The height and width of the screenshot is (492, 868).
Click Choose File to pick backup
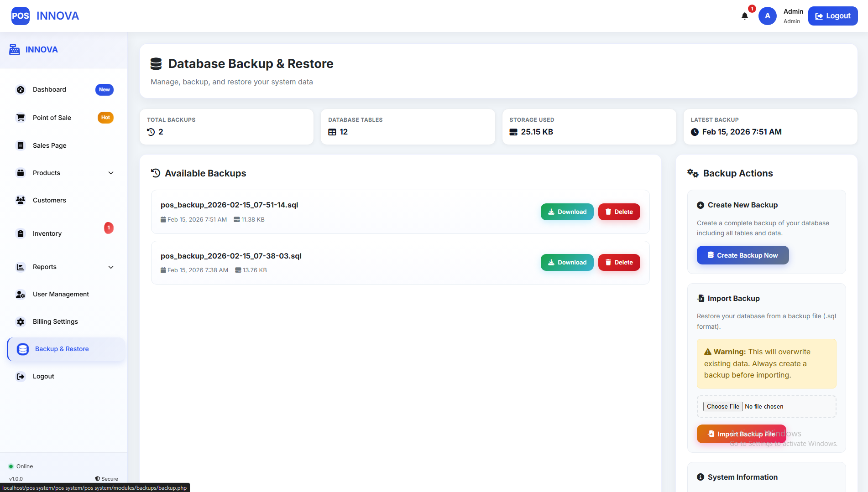(x=723, y=407)
